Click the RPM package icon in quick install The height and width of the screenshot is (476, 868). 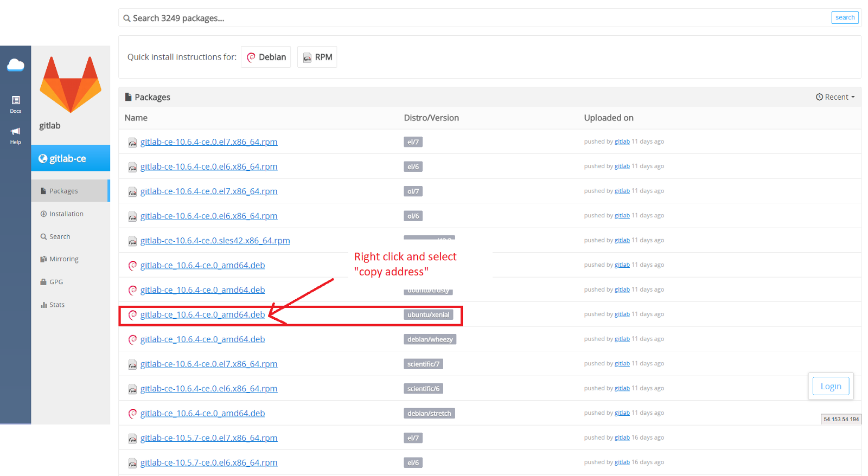tap(307, 57)
